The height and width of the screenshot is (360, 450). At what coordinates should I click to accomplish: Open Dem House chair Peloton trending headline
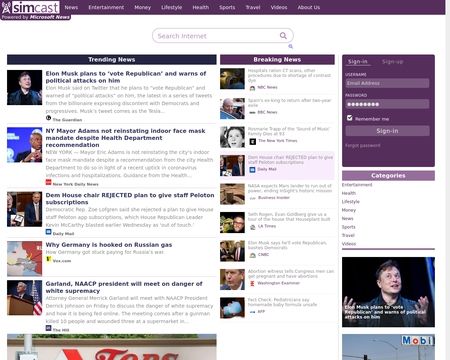coord(130,199)
